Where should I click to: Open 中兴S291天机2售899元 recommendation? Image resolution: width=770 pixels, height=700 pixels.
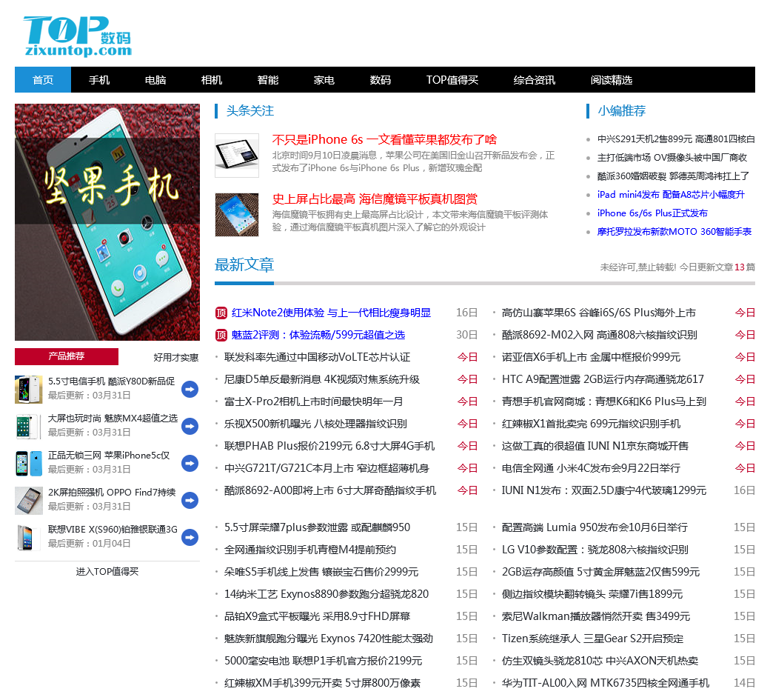(x=676, y=139)
